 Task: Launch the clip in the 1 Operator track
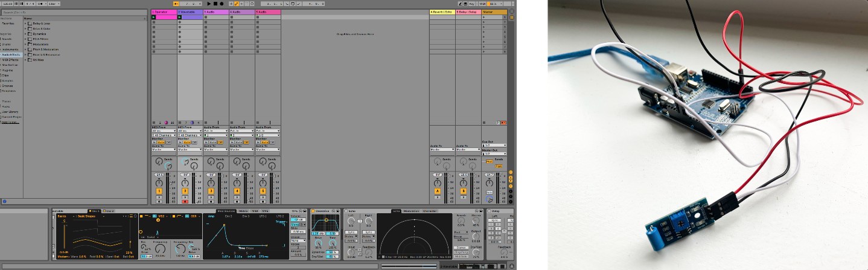154,18
